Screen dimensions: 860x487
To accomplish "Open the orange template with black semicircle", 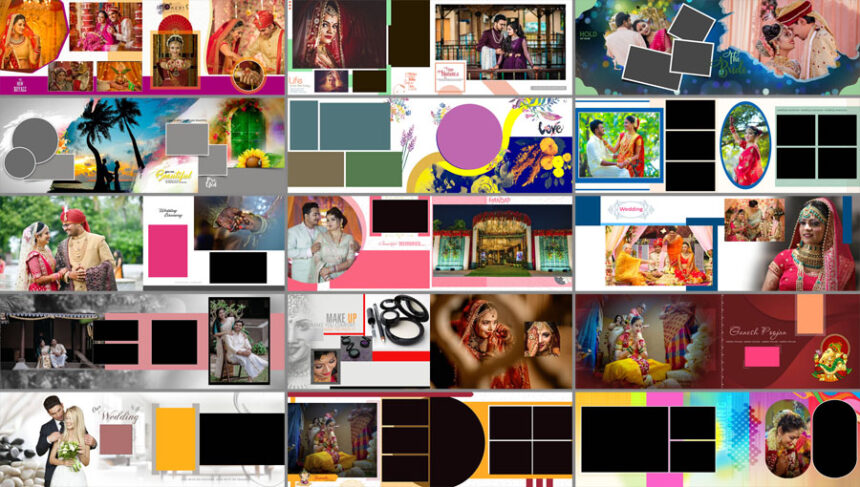I will (430, 439).
